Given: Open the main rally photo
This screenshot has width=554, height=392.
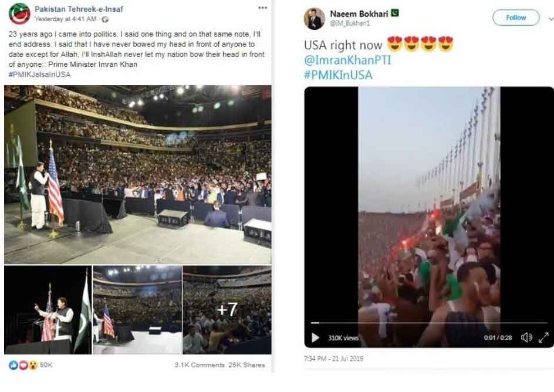Looking at the screenshot, I should pyautogui.click(x=138, y=174).
